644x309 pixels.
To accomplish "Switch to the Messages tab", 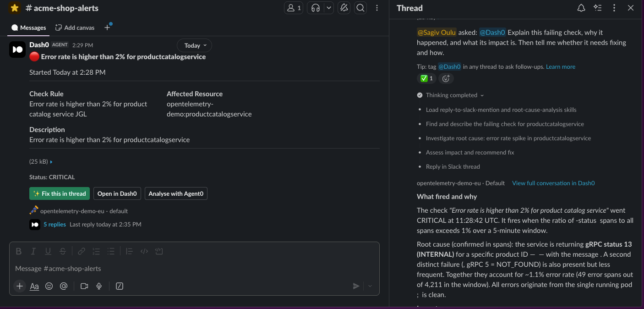I will (x=29, y=28).
